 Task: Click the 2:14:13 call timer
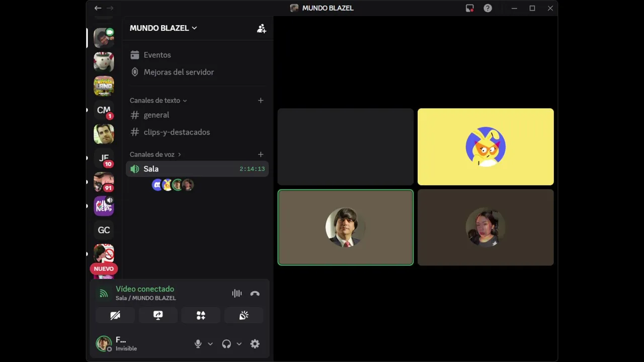[252, 169]
